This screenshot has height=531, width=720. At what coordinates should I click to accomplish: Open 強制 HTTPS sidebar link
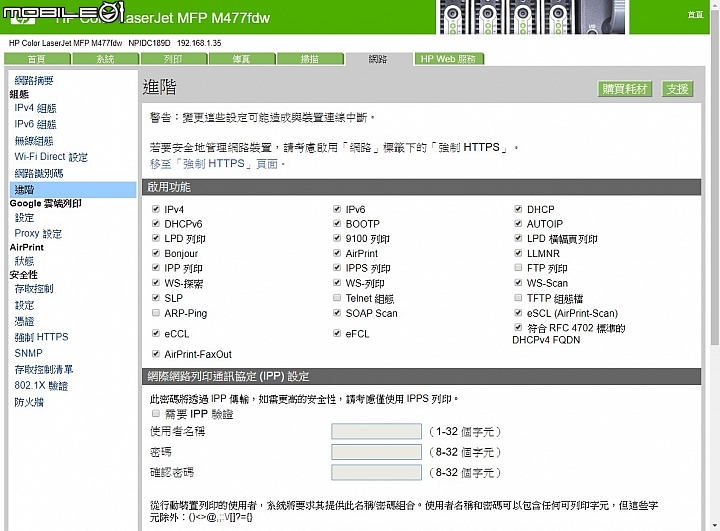[x=41, y=337]
